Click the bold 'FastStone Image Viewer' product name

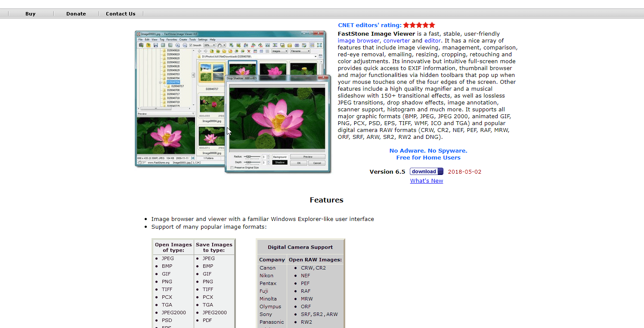coord(377,34)
